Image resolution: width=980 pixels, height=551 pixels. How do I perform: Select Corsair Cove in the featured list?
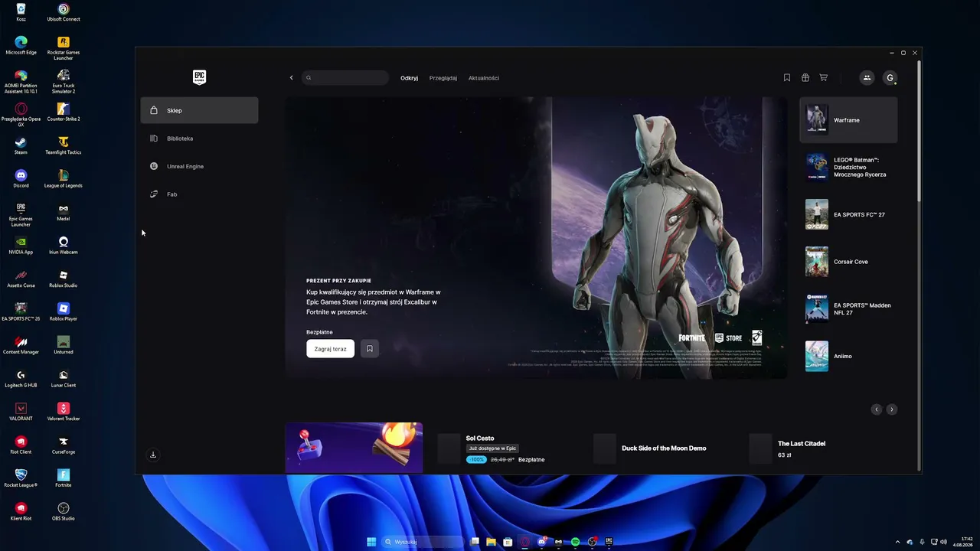click(848, 262)
